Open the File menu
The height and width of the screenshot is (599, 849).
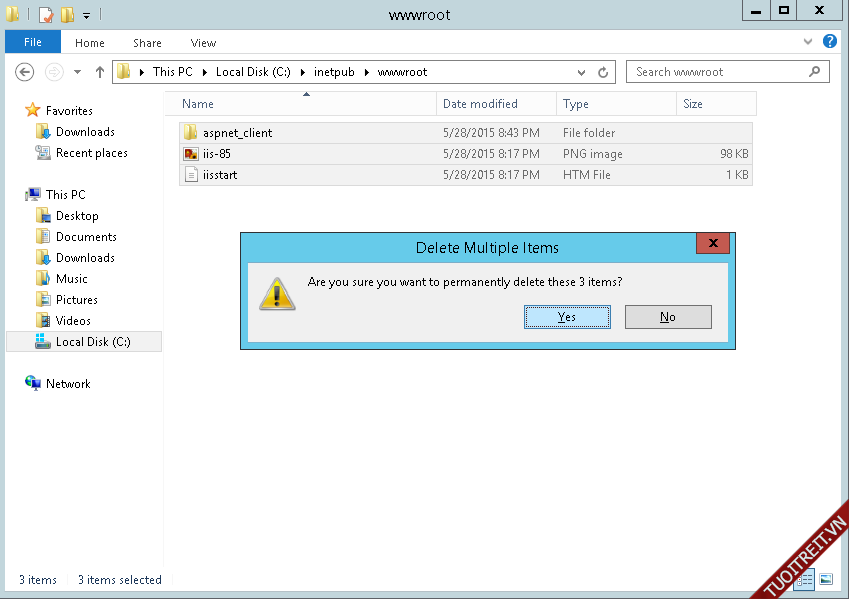click(33, 42)
